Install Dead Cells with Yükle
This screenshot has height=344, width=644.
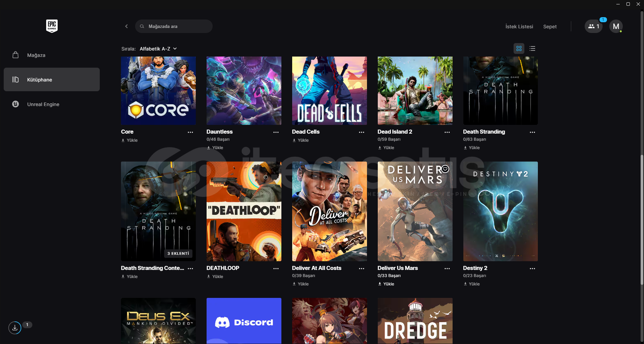(x=301, y=140)
